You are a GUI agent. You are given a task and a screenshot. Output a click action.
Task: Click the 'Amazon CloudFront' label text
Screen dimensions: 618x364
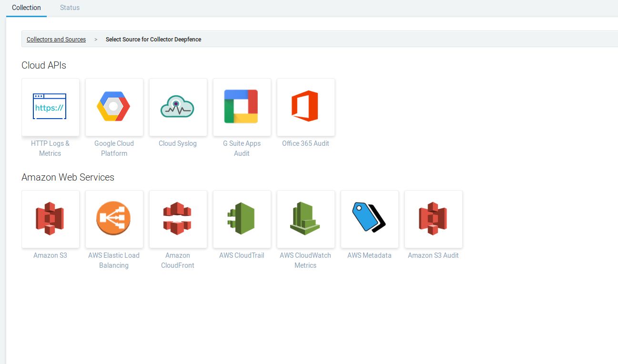178,260
